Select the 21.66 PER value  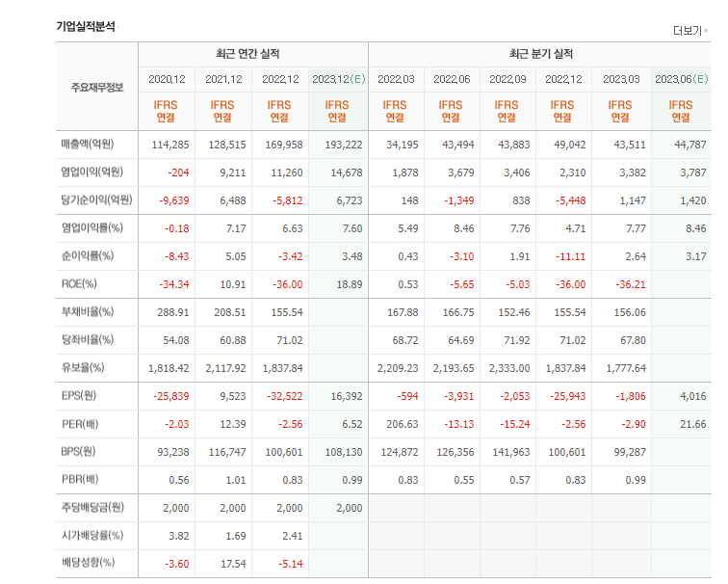click(x=693, y=424)
